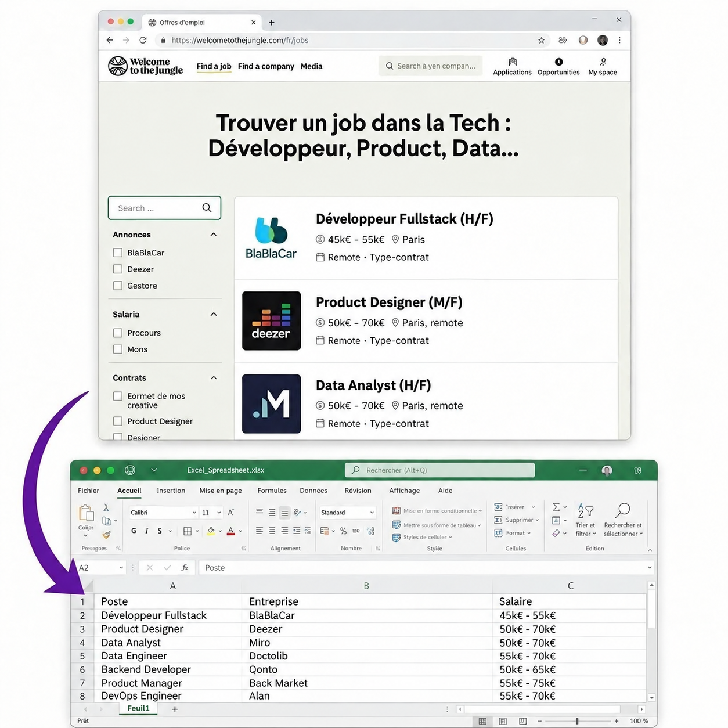Click the Find a company link
Screen dimensions: 728x728
click(x=266, y=66)
